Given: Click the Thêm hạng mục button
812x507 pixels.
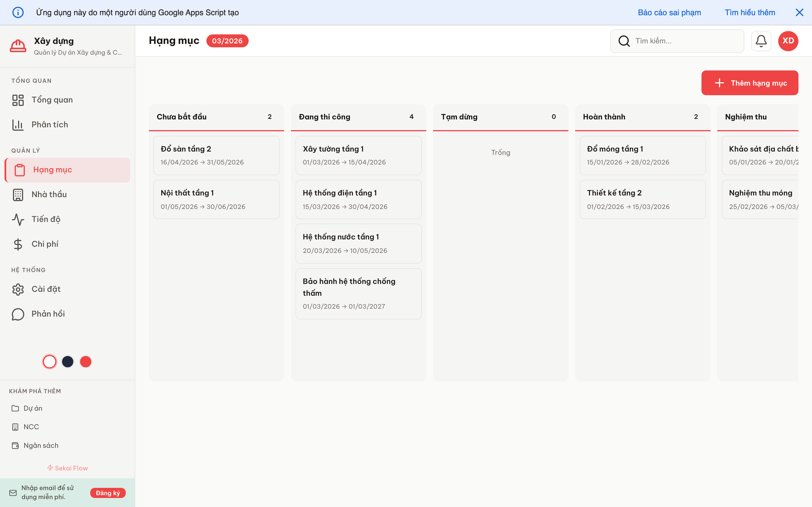Looking at the screenshot, I should tap(750, 83).
